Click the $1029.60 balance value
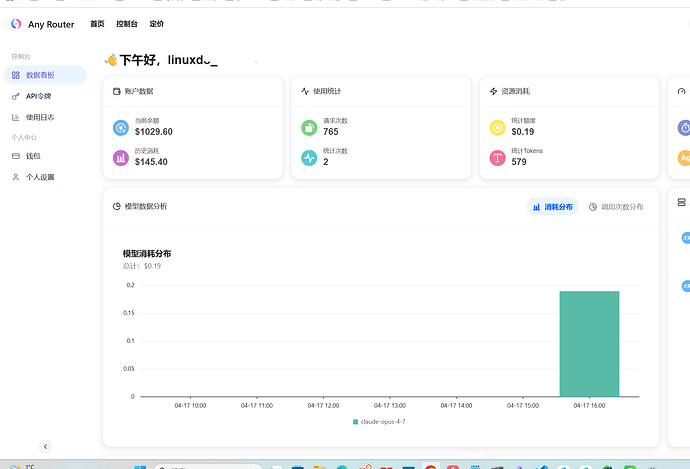 (154, 132)
